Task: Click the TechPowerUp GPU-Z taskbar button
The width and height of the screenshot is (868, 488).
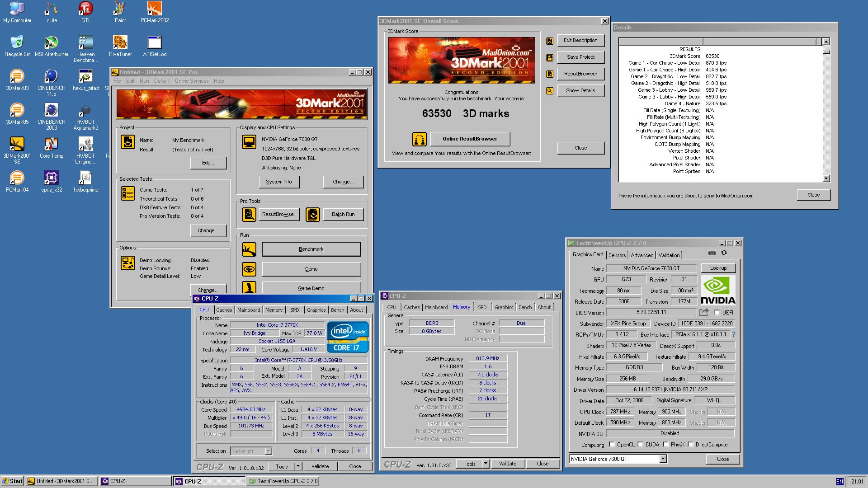Action: 283,481
